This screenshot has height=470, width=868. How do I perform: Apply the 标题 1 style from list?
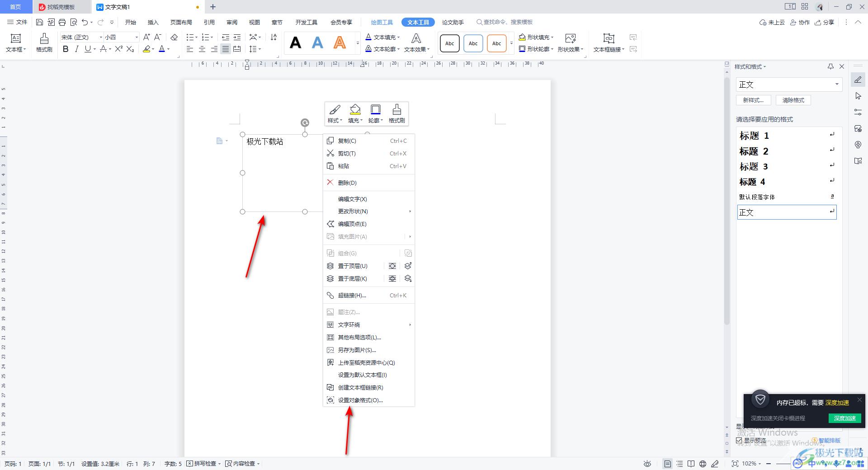point(787,136)
